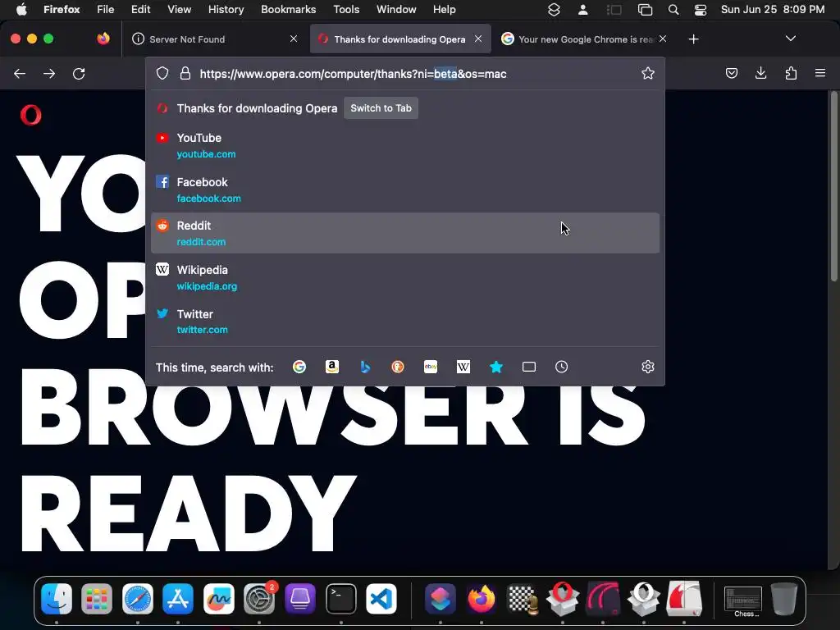Image resolution: width=840 pixels, height=630 pixels.
Task: Go back with the back arrow
Action: pyautogui.click(x=20, y=73)
